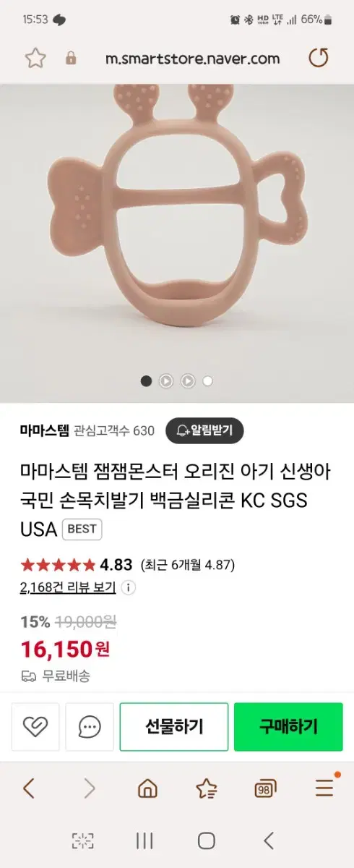
Task: Select the last image carousel dot
Action: pos(207,380)
